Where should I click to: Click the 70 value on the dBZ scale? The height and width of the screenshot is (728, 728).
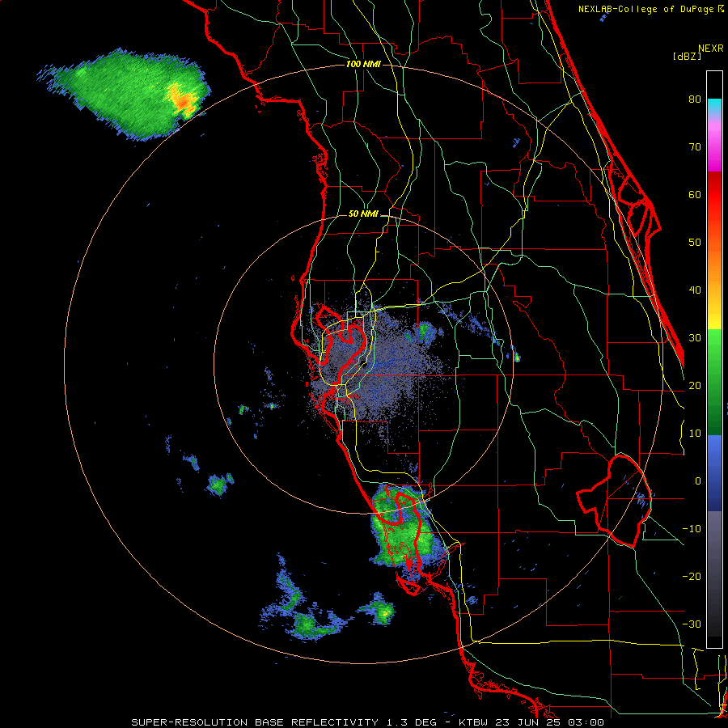click(695, 147)
